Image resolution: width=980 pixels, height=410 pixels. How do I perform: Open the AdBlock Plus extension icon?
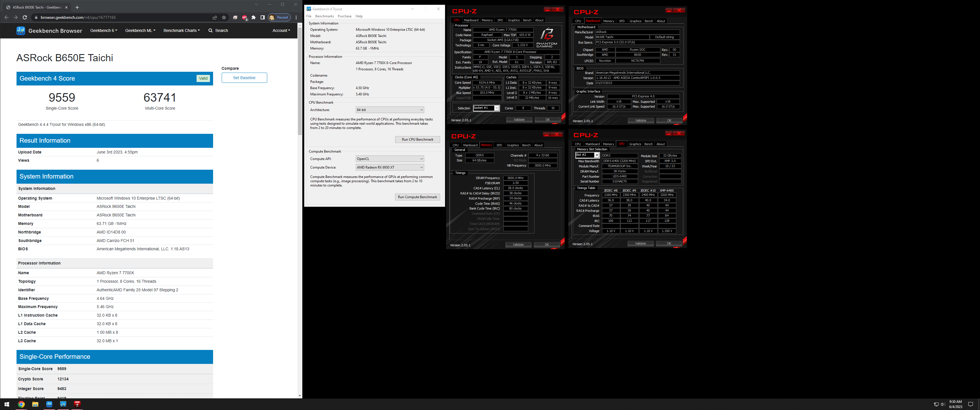(x=245, y=17)
